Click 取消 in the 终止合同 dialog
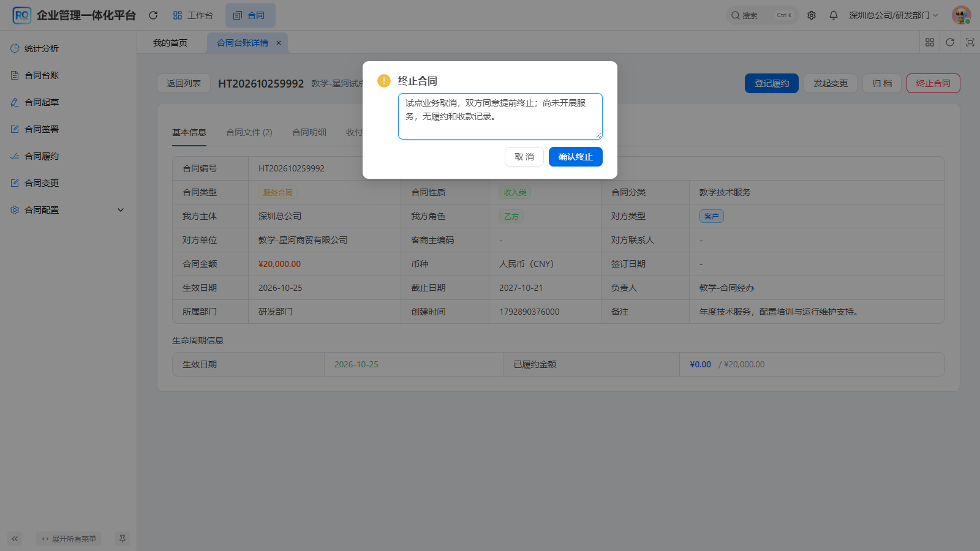This screenshot has width=980, height=551. (524, 157)
